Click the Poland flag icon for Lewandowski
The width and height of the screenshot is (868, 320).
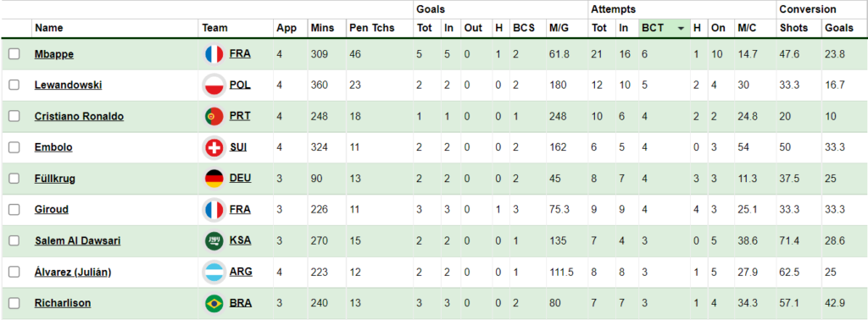[x=214, y=86]
